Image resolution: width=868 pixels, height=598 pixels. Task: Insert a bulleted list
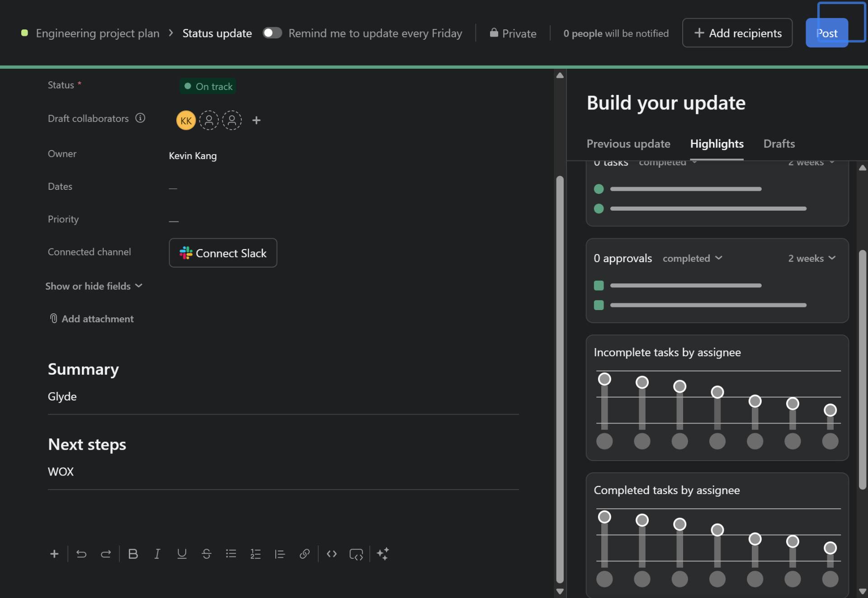point(231,554)
